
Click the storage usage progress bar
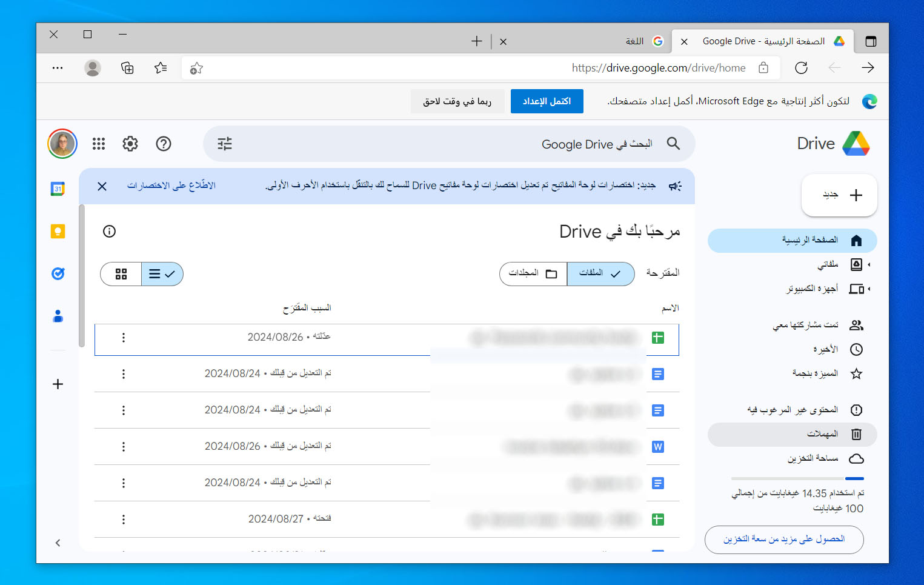[797, 479]
